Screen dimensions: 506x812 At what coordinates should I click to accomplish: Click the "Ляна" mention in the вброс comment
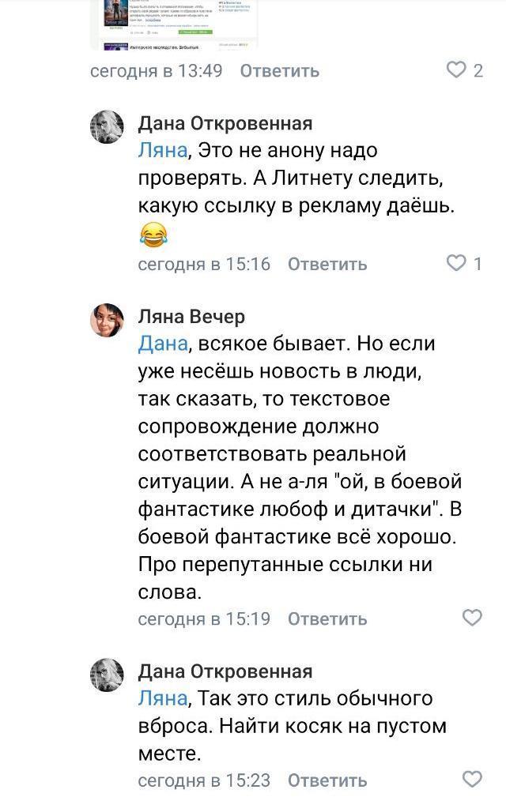pyautogui.click(x=163, y=699)
